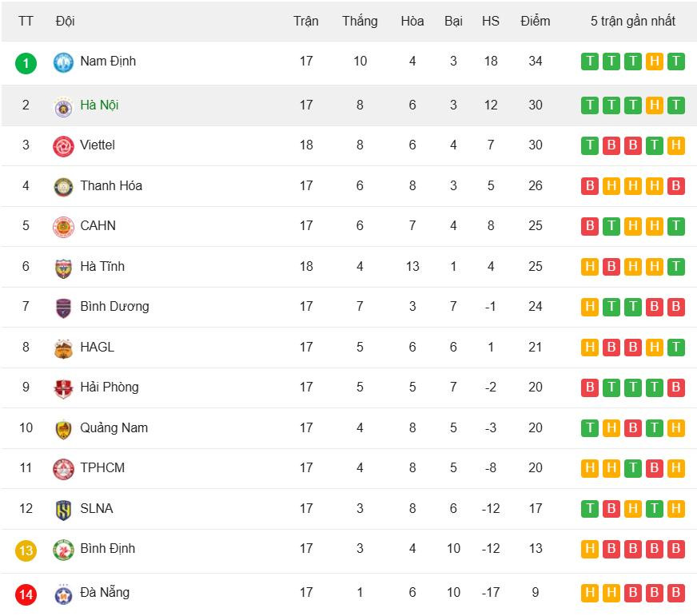Click the SLNA shield logo
Screen dimensions: 697x616
[x=63, y=509]
